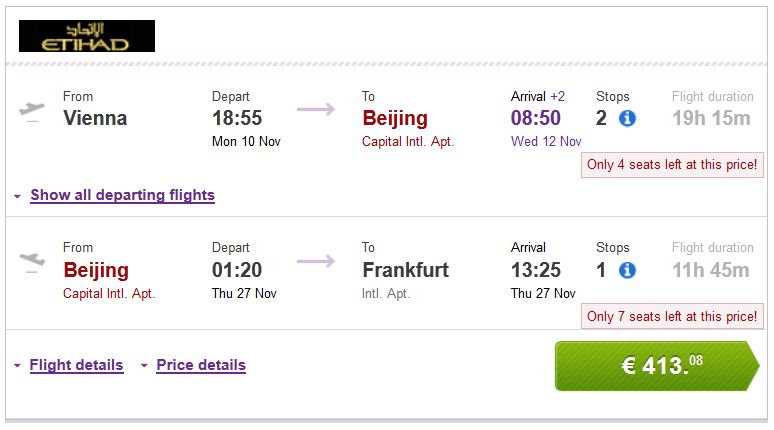Click the Beijing origin link on return flight

(96, 270)
